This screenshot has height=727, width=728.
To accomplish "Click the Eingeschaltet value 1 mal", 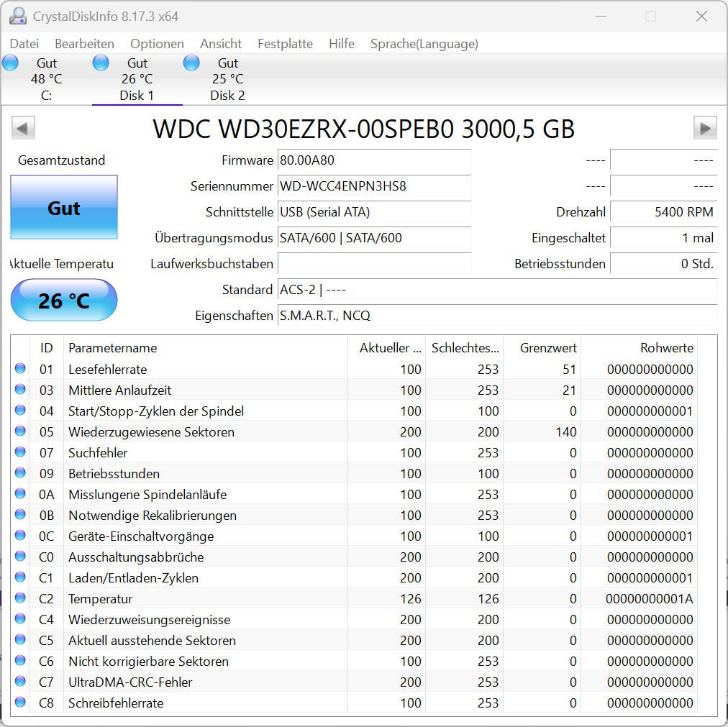I will [663, 238].
